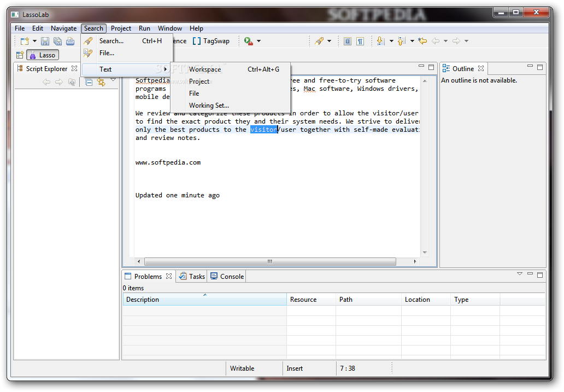This screenshot has height=392, width=564.
Task: Open the Window menu
Action: [170, 28]
